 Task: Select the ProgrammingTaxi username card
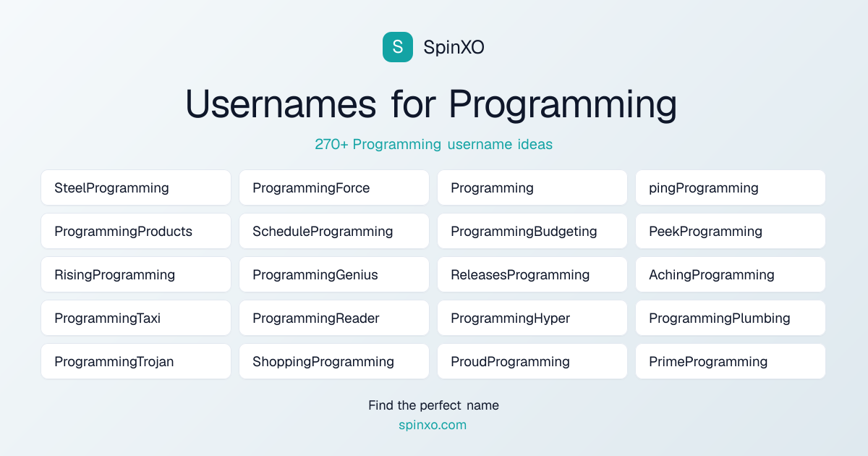136,318
